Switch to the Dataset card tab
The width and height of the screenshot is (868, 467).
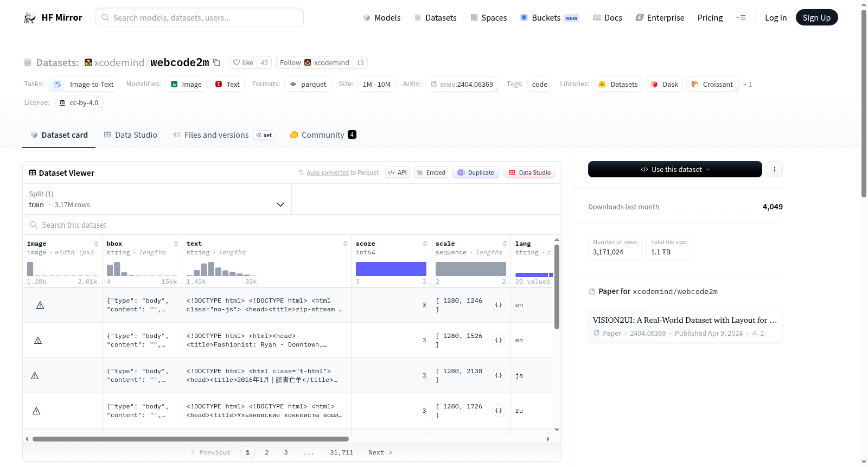point(59,135)
